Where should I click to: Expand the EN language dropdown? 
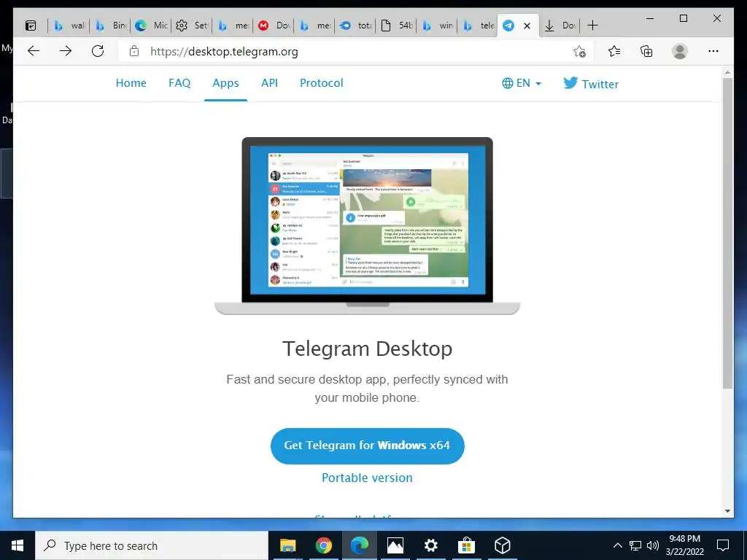coord(522,83)
